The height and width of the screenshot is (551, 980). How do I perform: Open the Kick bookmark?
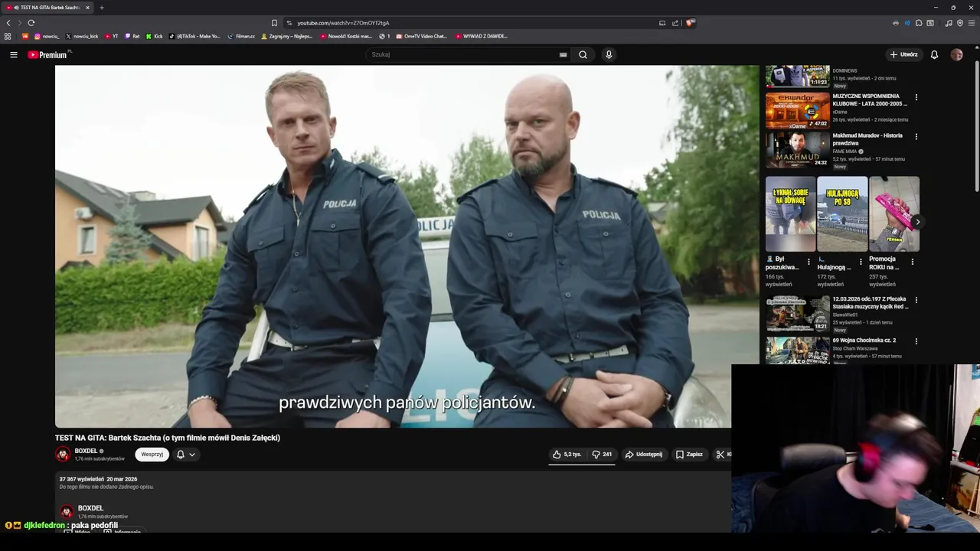coord(155,36)
